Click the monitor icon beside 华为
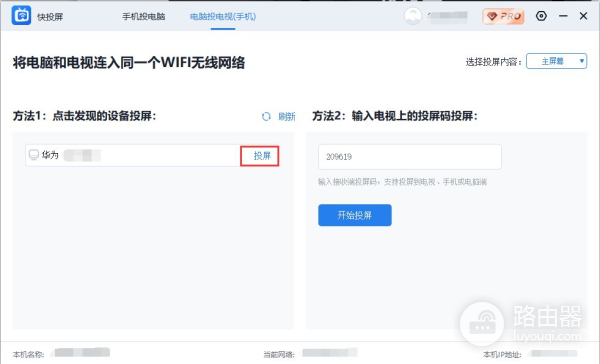The width and height of the screenshot is (600, 364). [34, 155]
